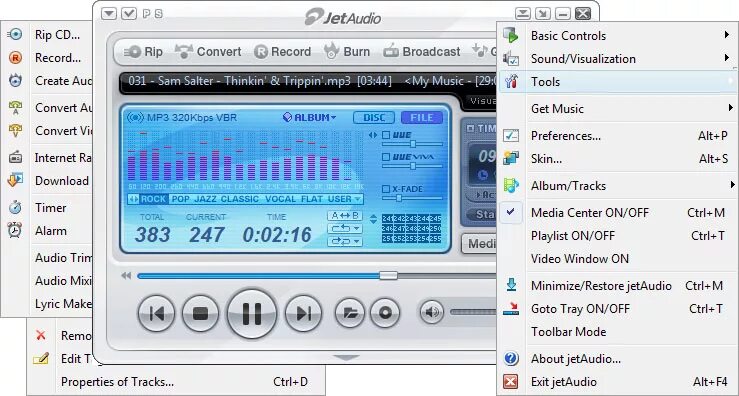Click the round record button beside open
This screenshot has height=396, width=739.
385,313
